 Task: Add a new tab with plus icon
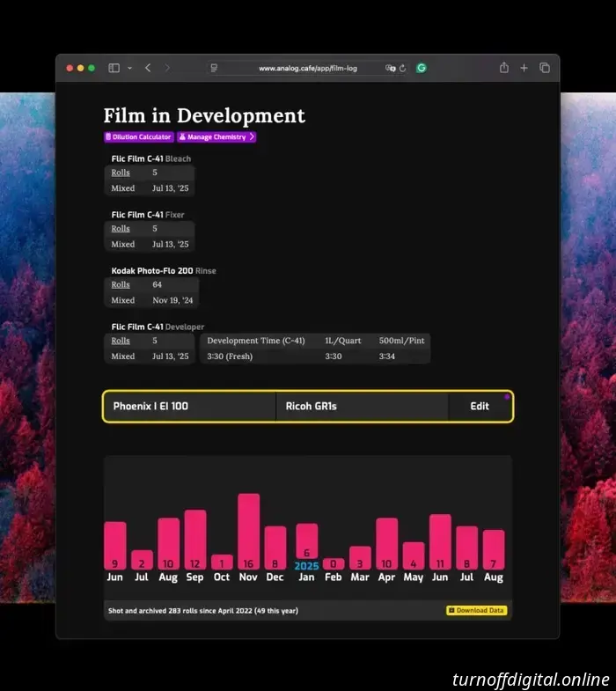click(x=524, y=68)
